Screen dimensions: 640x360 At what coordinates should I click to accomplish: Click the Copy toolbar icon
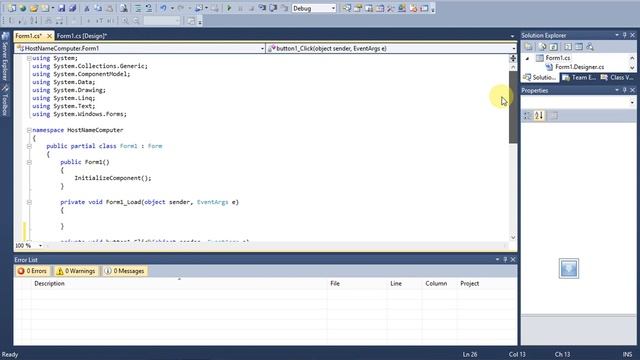point(98,8)
